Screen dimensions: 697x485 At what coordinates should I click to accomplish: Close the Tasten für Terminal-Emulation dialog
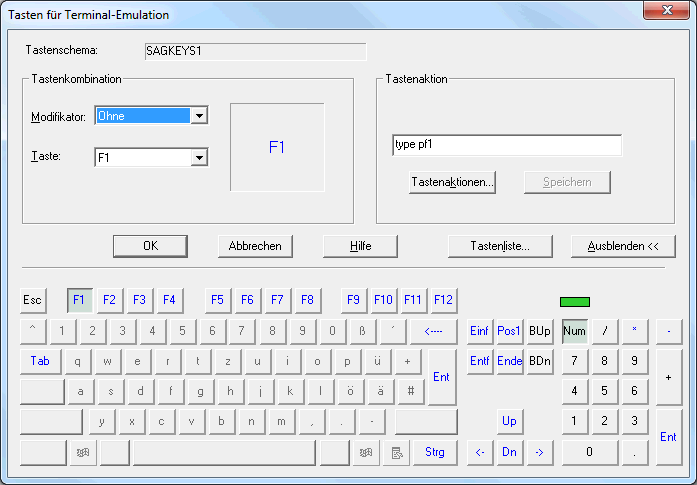tap(666, 10)
